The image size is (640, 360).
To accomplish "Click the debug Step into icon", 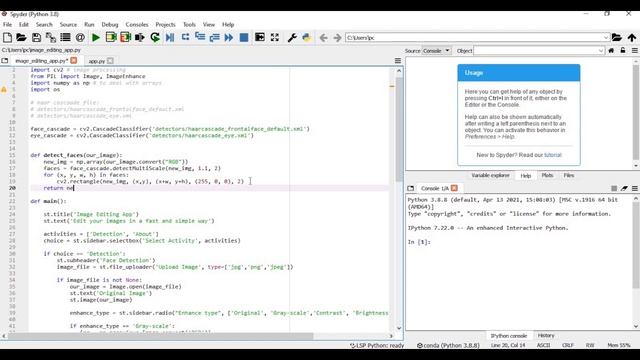I will click(200, 37).
